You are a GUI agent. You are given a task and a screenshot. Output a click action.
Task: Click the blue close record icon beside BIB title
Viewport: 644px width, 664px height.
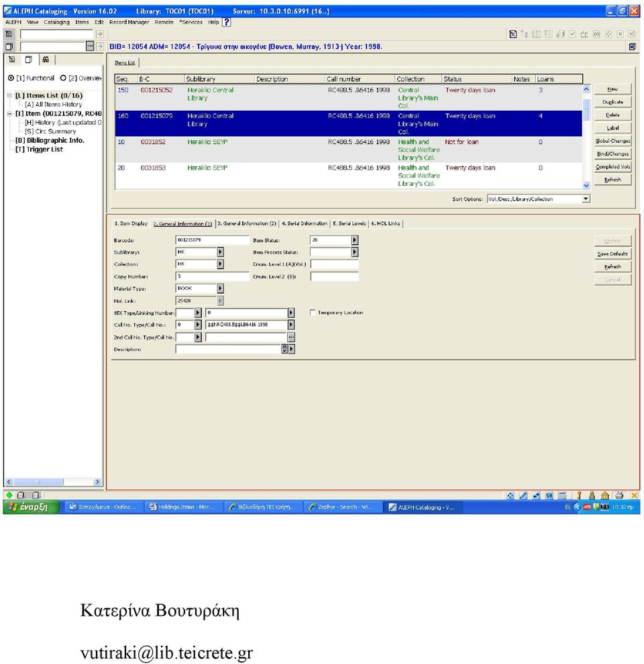tap(632, 46)
